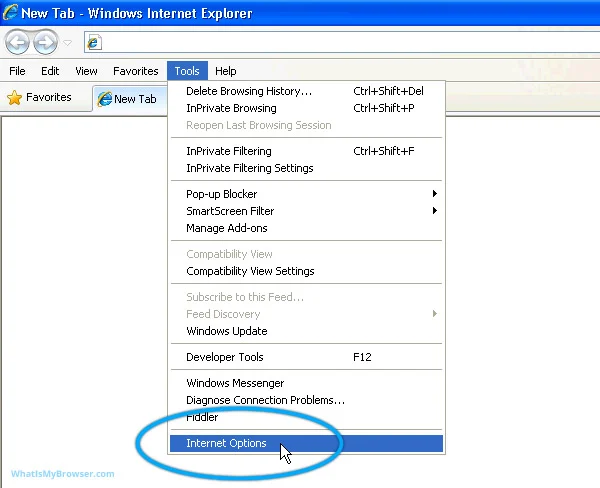Open the View menu
The image size is (600, 488).
86,71
